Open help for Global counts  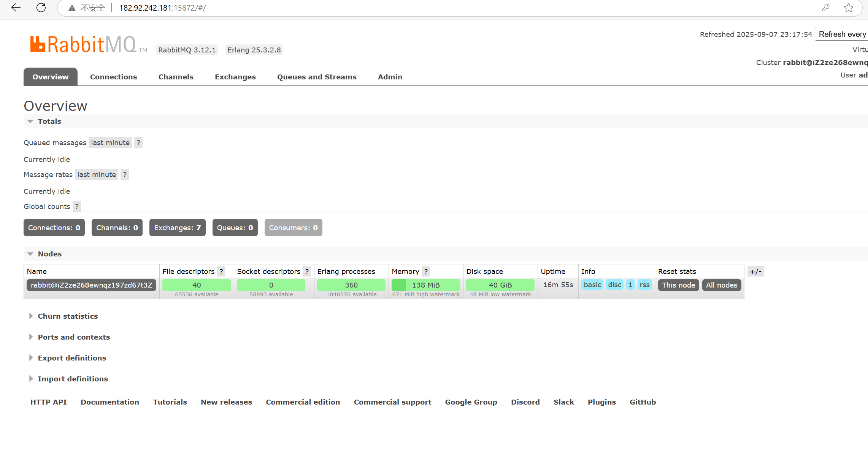[x=77, y=206]
